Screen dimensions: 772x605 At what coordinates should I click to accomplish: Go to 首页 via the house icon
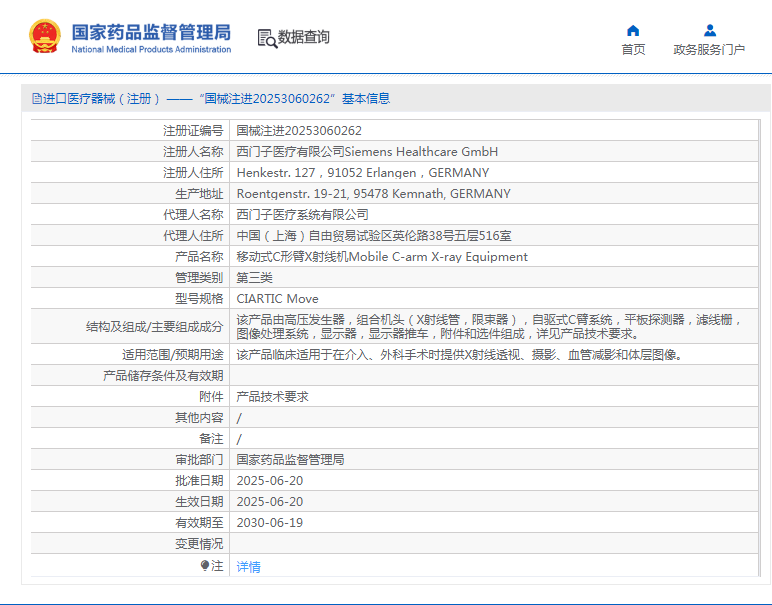pyautogui.click(x=633, y=31)
